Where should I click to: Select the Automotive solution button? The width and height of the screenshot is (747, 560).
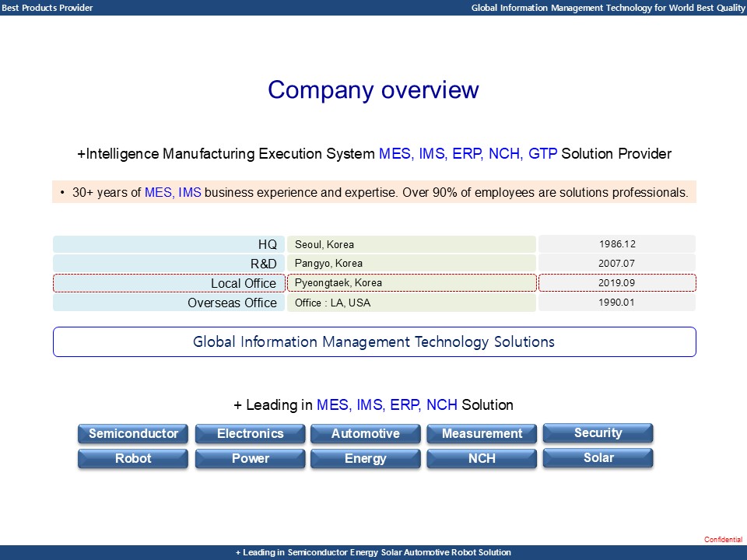pos(365,433)
